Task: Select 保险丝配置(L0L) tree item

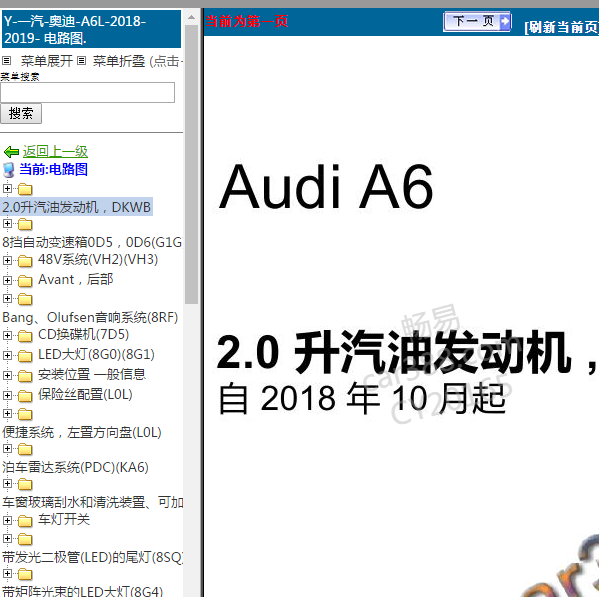Action: 85,395
